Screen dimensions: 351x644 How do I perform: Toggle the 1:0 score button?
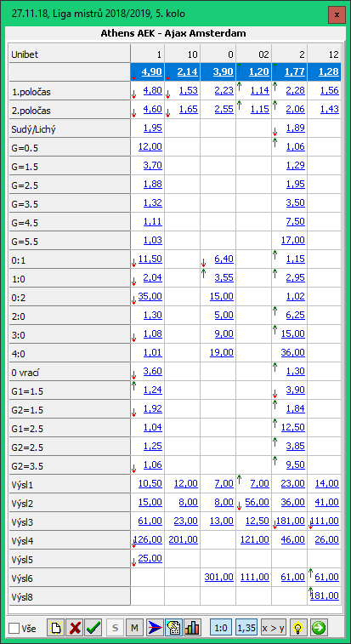[221, 628]
